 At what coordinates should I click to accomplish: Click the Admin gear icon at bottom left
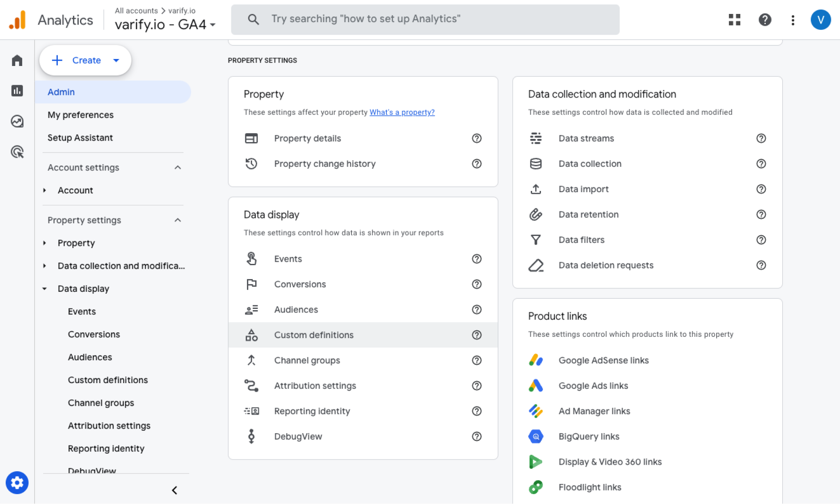[17, 483]
